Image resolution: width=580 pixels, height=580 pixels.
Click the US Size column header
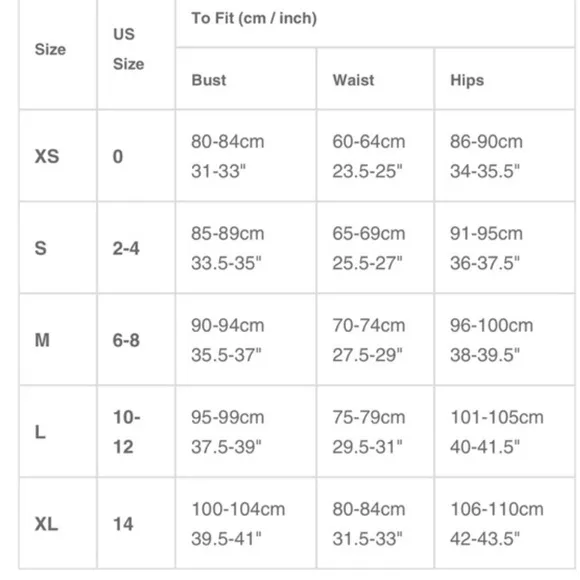point(128,49)
